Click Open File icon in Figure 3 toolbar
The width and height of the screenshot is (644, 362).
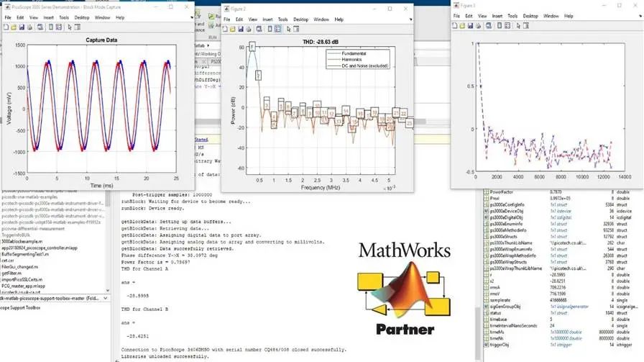(x=462, y=25)
